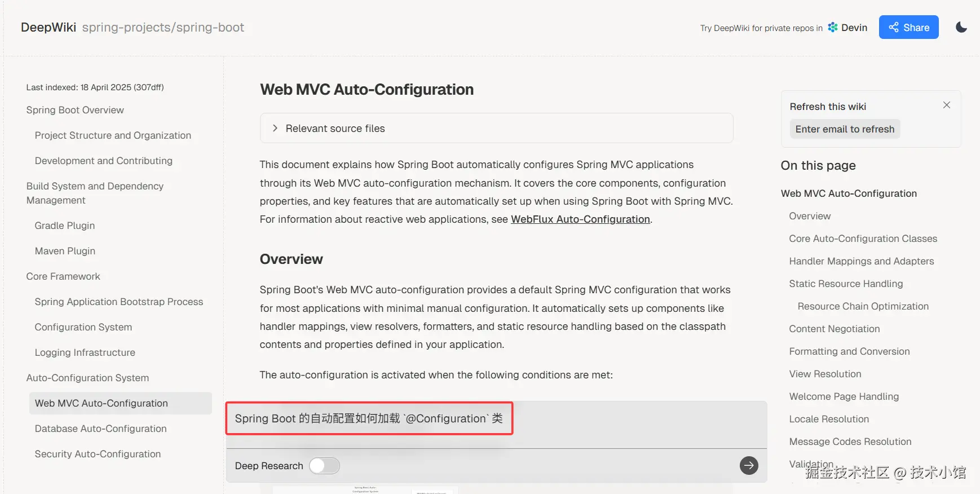Click the DeepWiki logo text
Image resolution: width=980 pixels, height=494 pixels.
(x=48, y=27)
